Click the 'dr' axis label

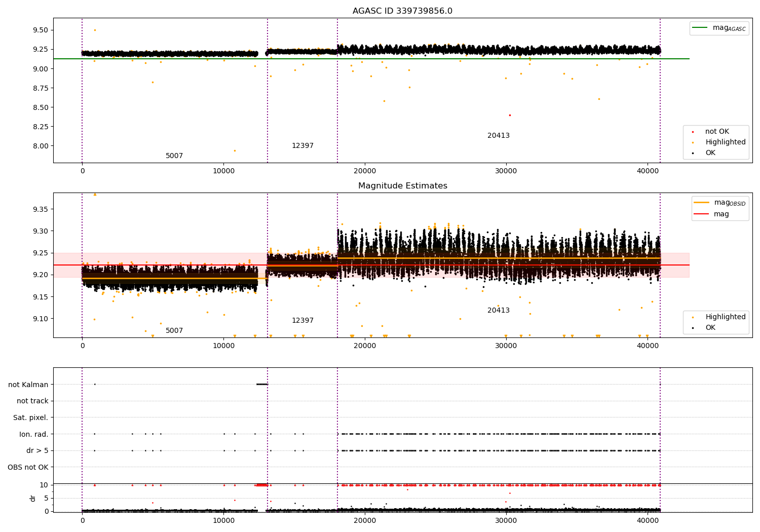33,498
